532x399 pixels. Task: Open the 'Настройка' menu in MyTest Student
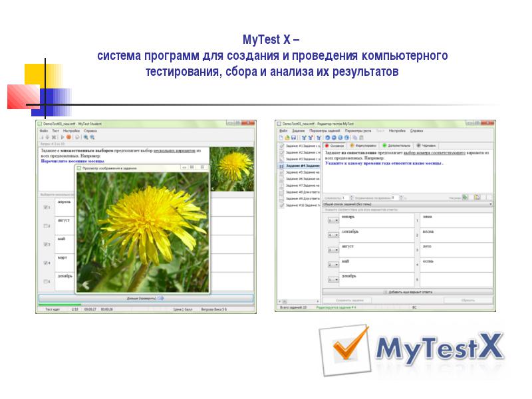71,130
